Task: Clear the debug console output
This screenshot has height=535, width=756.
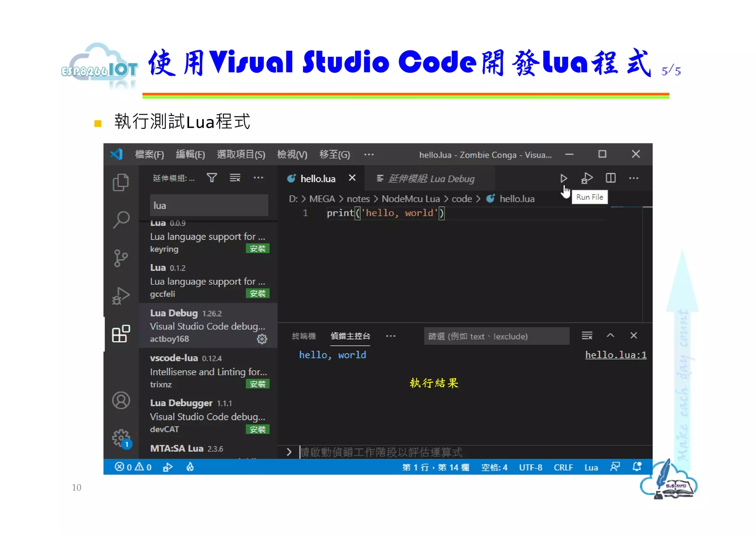Action: click(587, 335)
